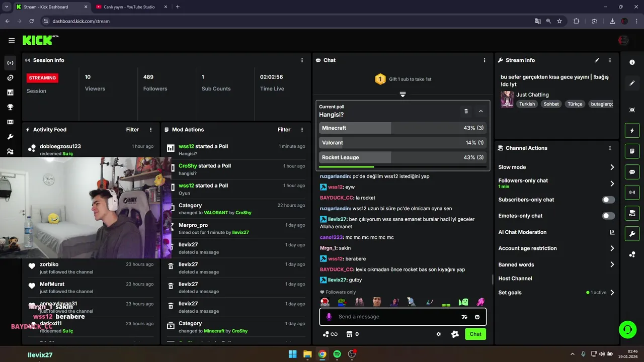This screenshot has height=362, width=644.
Task: Open File Explorer from the taskbar
Action: pos(307,354)
